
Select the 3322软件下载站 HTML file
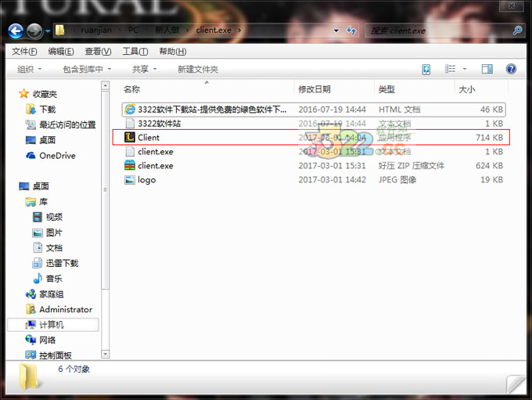point(314,110)
